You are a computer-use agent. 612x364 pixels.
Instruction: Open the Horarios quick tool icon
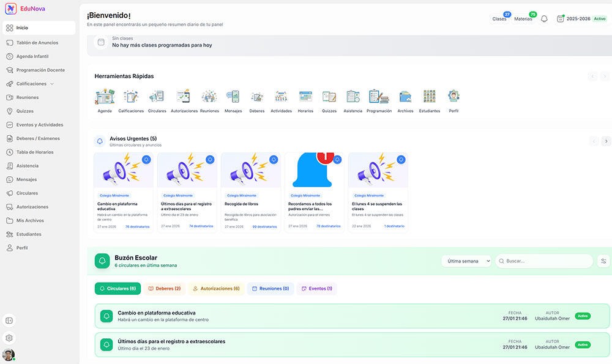tap(305, 97)
